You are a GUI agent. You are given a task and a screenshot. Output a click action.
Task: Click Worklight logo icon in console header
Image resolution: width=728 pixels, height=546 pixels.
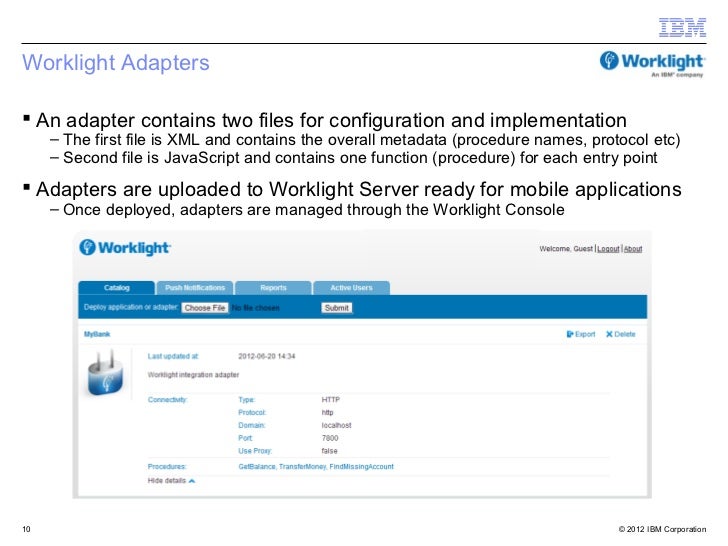coord(87,247)
